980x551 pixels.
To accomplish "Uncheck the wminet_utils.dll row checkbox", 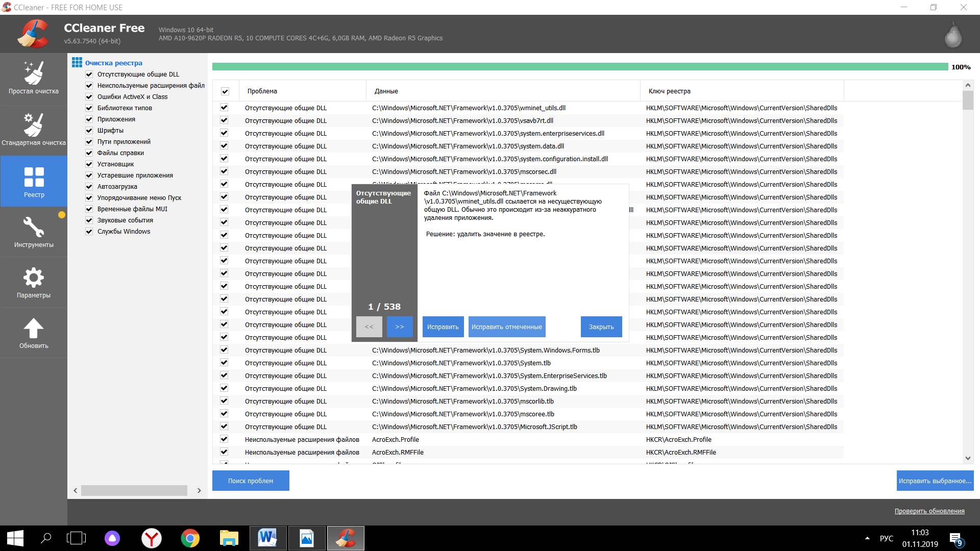I will click(x=224, y=108).
